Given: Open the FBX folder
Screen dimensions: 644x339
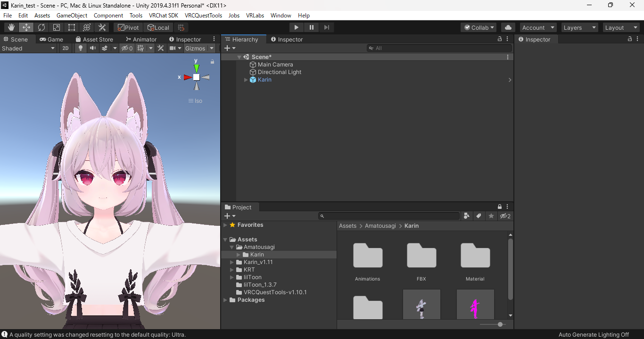Looking at the screenshot, I should (x=421, y=262).
